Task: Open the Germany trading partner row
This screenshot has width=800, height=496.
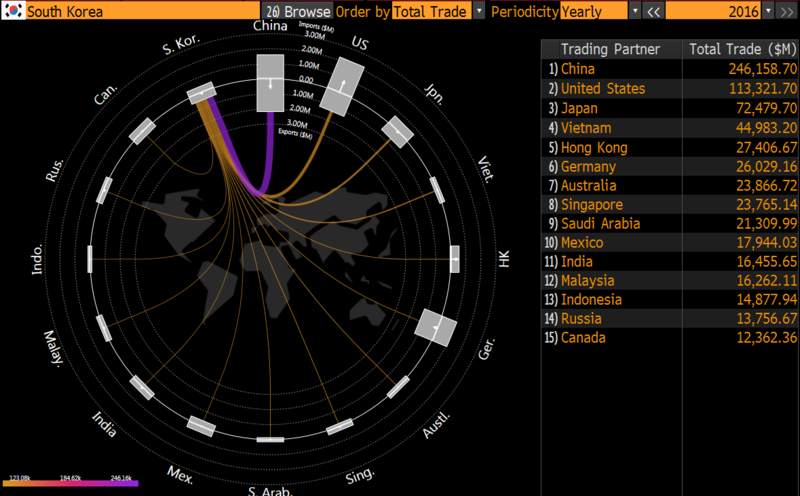Action: tap(670, 166)
